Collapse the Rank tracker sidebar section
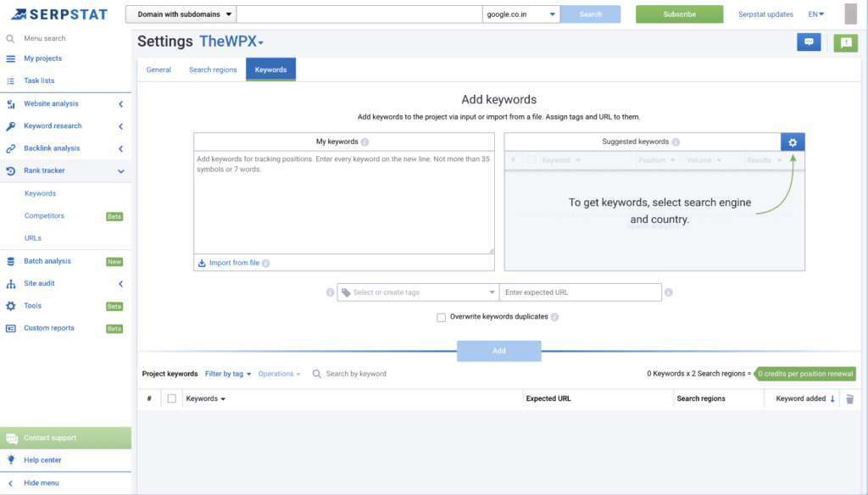The width and height of the screenshot is (868, 495). click(120, 171)
